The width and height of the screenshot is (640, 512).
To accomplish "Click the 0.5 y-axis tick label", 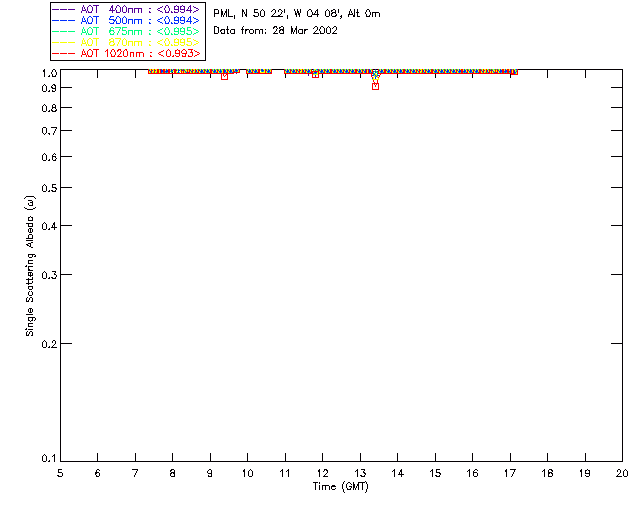I will click(49, 188).
